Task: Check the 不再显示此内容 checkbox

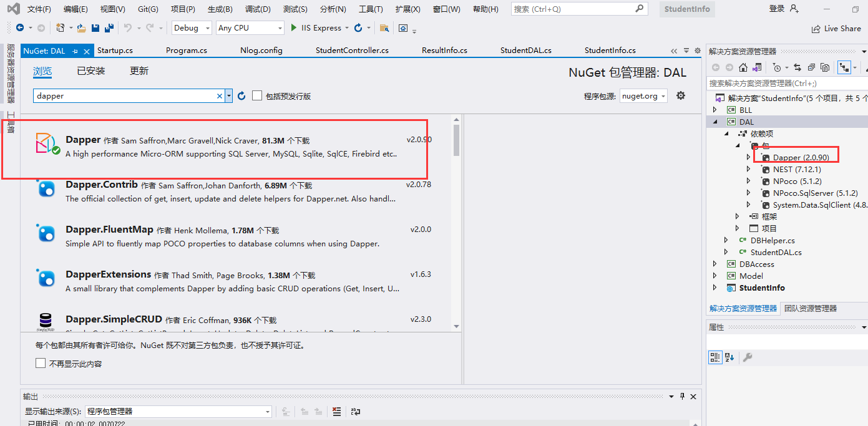Action: point(41,362)
